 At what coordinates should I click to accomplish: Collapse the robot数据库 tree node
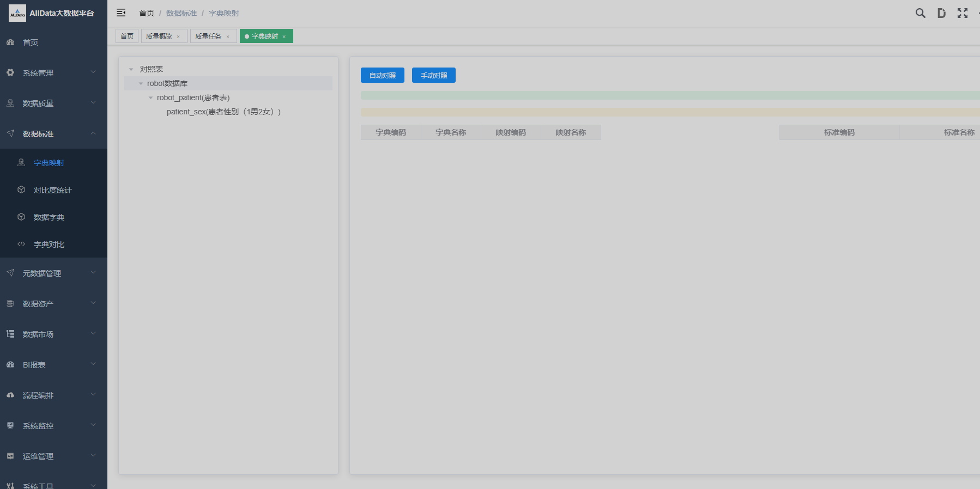click(141, 84)
